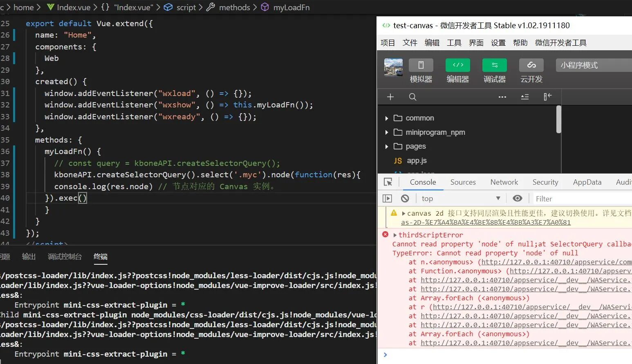Click the methods breadcrumb segment
The width and height of the screenshot is (632, 364).
(228, 7)
